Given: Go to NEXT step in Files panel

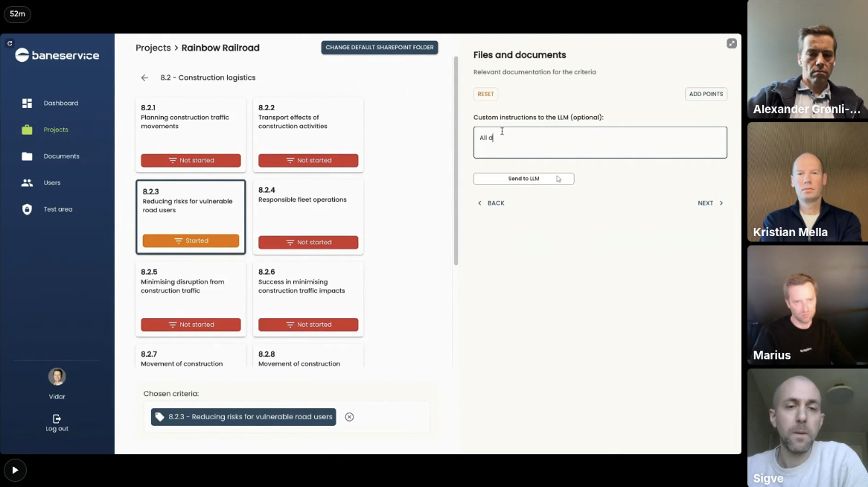Looking at the screenshot, I should pyautogui.click(x=710, y=203).
